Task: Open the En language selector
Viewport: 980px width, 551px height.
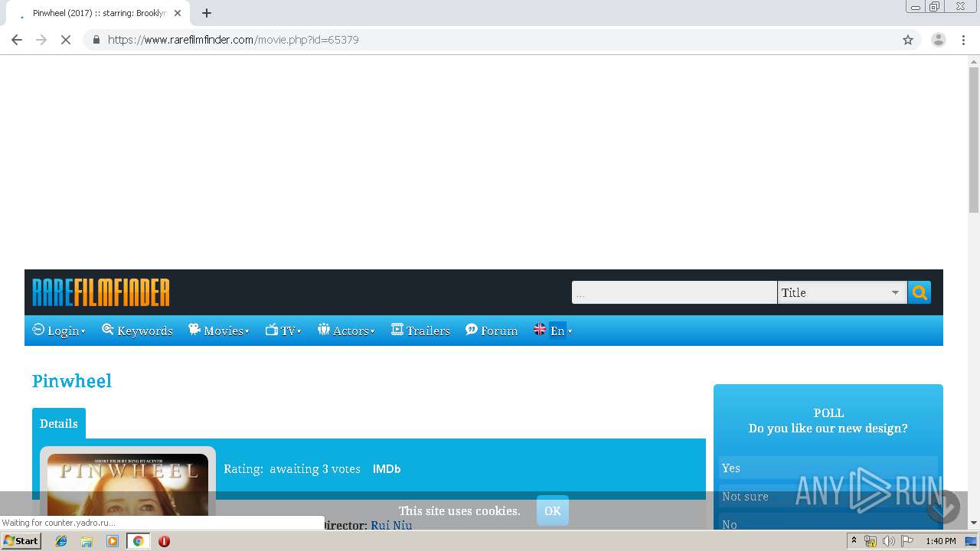Action: point(553,331)
